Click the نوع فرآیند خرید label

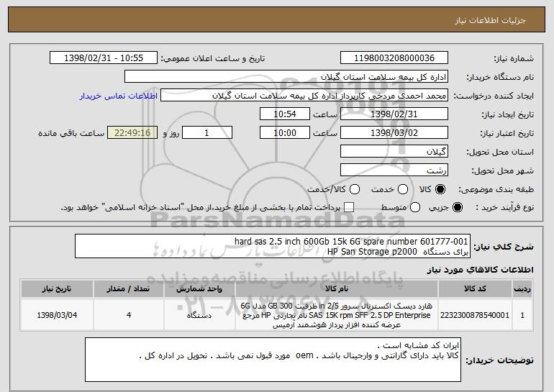pos(504,208)
